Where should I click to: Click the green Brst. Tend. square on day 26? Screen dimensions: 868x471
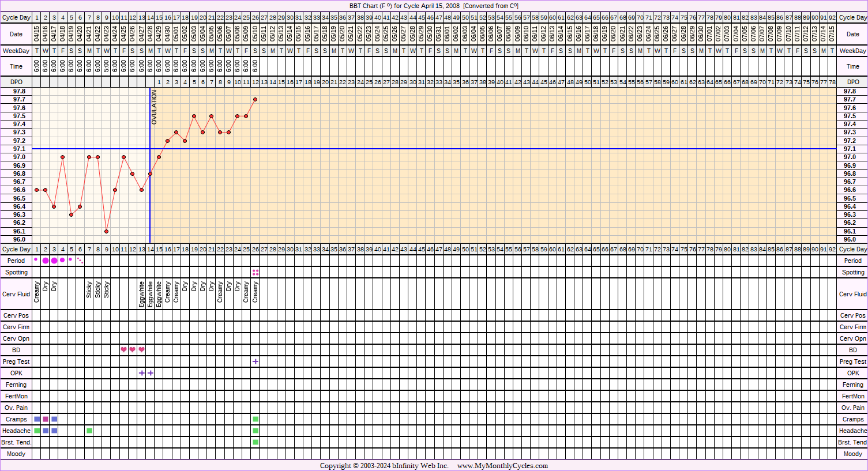(255, 442)
